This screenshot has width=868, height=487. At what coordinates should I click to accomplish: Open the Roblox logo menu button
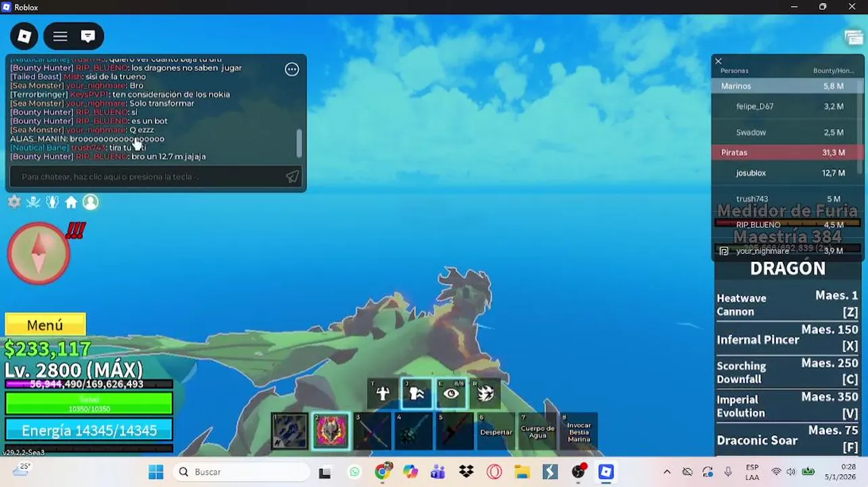24,37
